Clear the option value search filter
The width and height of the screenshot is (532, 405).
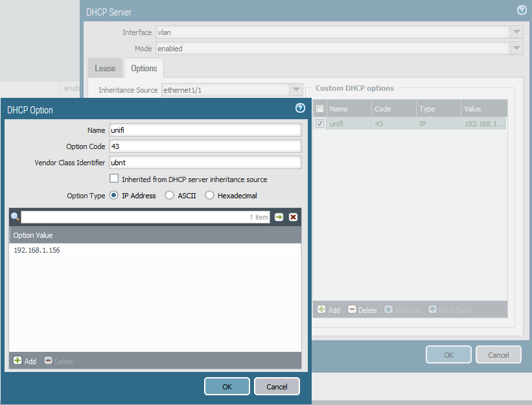[293, 217]
